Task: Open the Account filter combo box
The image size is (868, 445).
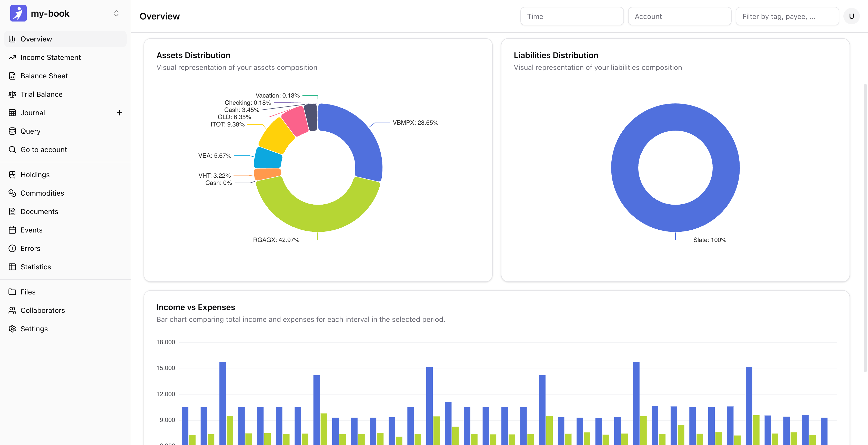Action: (679, 16)
